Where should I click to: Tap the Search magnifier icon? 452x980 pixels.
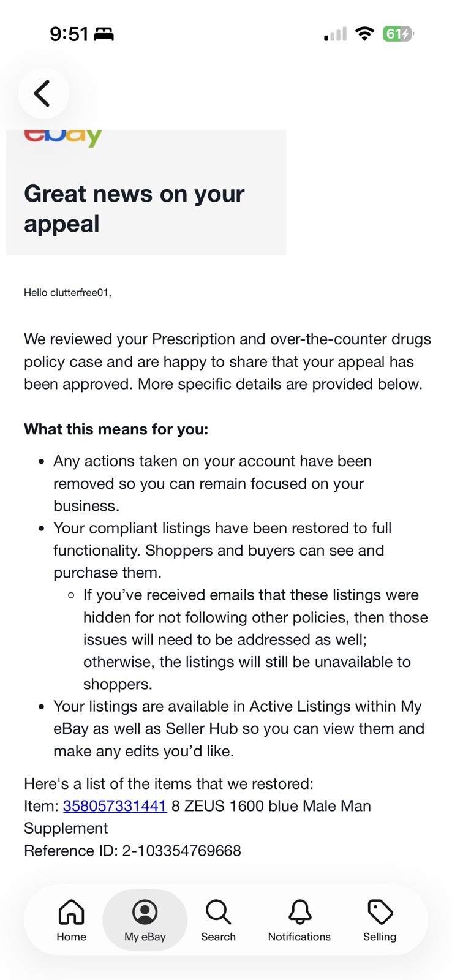218,911
